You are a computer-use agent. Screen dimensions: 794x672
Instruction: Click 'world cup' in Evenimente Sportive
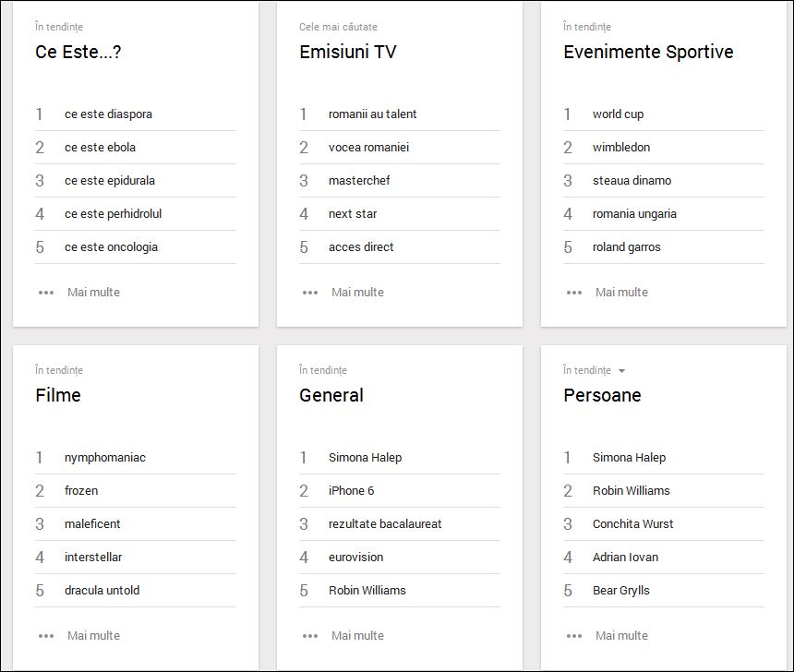click(618, 114)
